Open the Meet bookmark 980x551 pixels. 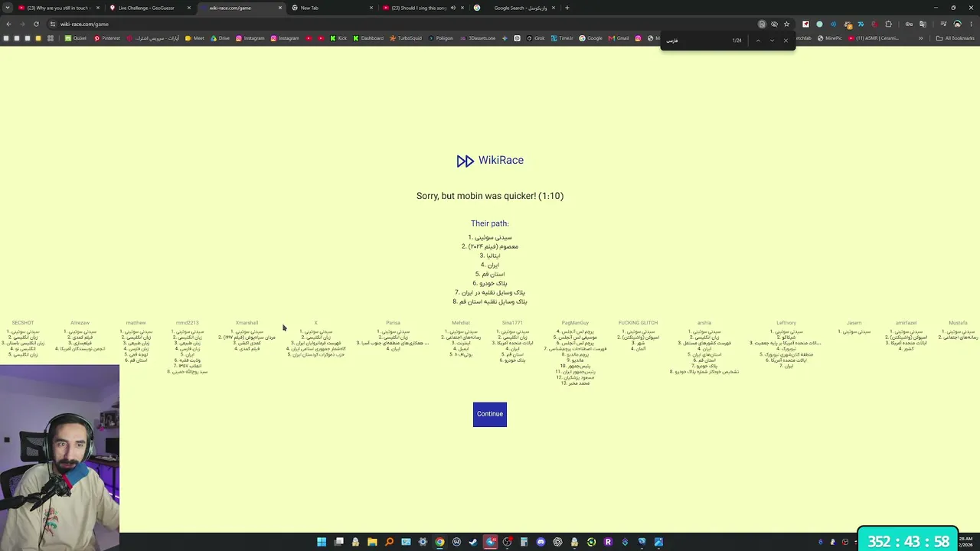(x=194, y=38)
